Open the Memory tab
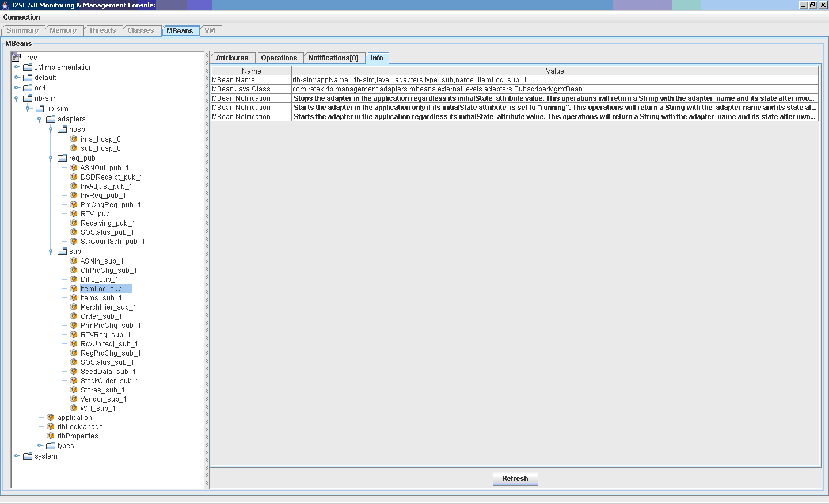 63,30
